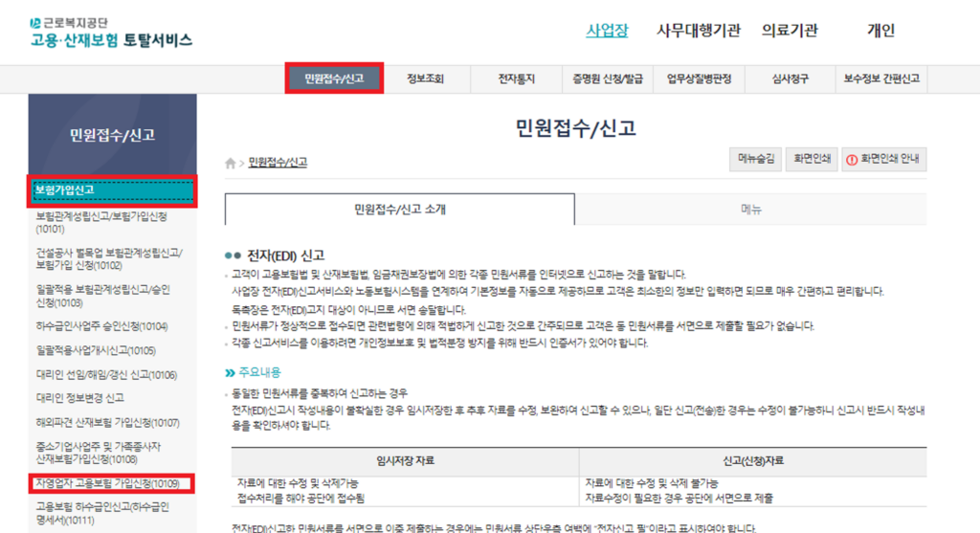This screenshot has width=980, height=533.
Task: Go to the 개인 section
Action: pyautogui.click(x=880, y=31)
